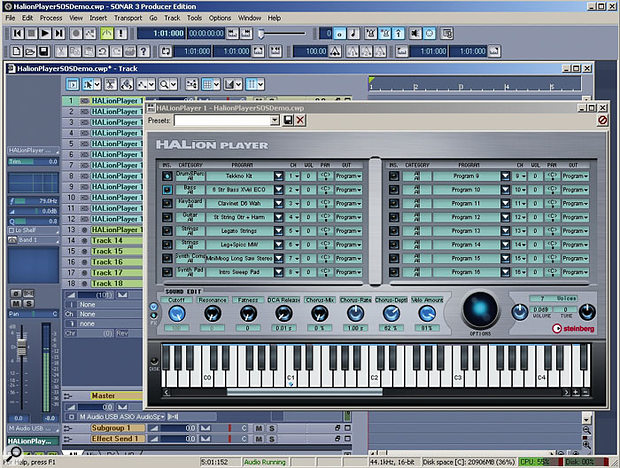Open program dropdown for Tekkno Kit
Viewport: 620px width, 468px height.
pyautogui.click(x=279, y=176)
